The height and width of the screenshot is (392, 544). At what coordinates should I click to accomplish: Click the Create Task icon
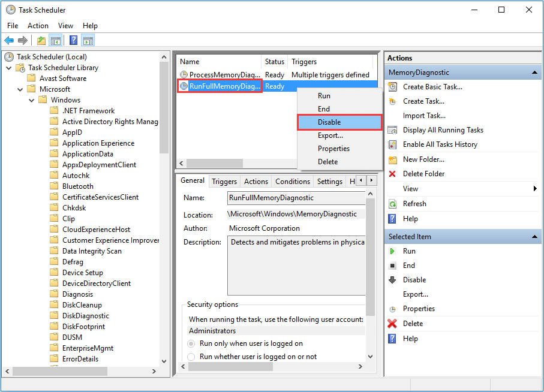[x=392, y=101]
